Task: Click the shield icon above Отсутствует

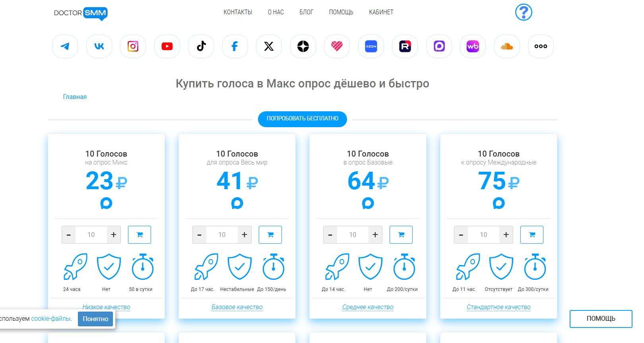Action: [x=501, y=267]
